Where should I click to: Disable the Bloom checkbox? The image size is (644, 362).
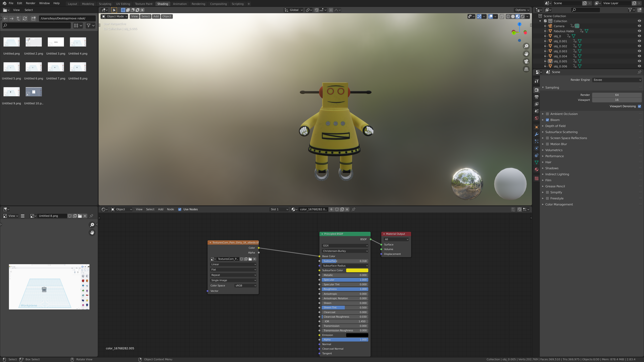click(x=547, y=120)
